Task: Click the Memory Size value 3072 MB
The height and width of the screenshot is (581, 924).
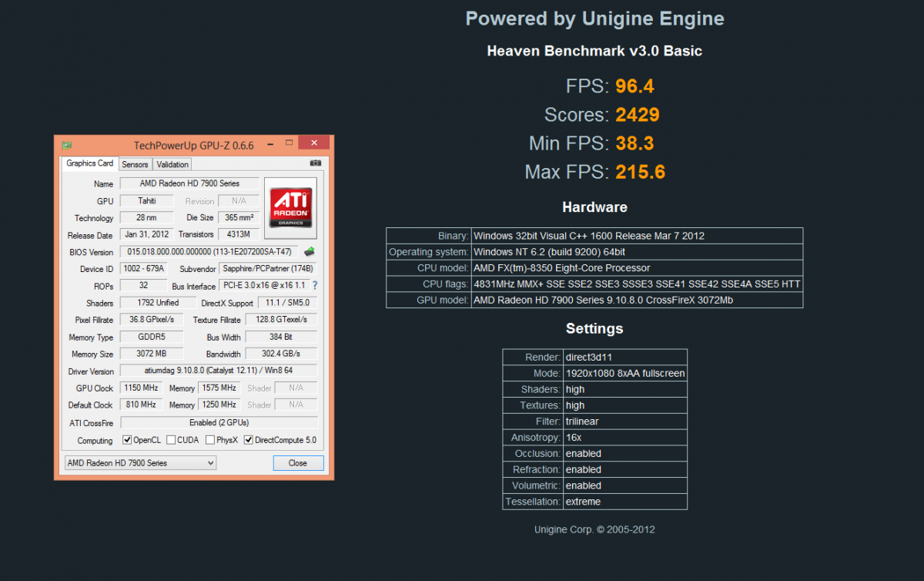Action: coord(152,354)
